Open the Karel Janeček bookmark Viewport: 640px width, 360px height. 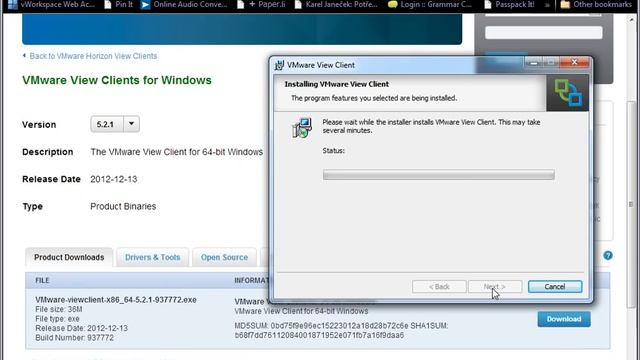point(336,4)
